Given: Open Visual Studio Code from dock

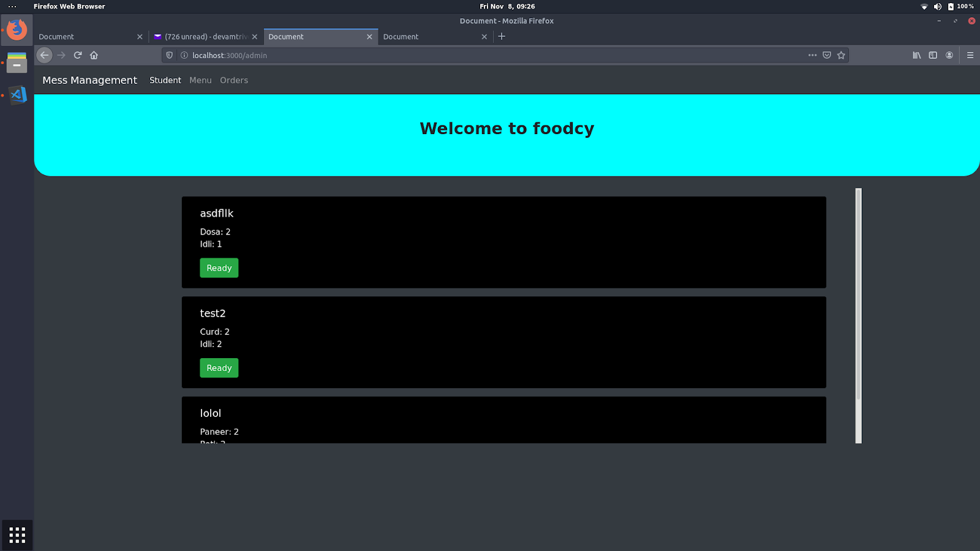Looking at the screenshot, I should pos(17,95).
